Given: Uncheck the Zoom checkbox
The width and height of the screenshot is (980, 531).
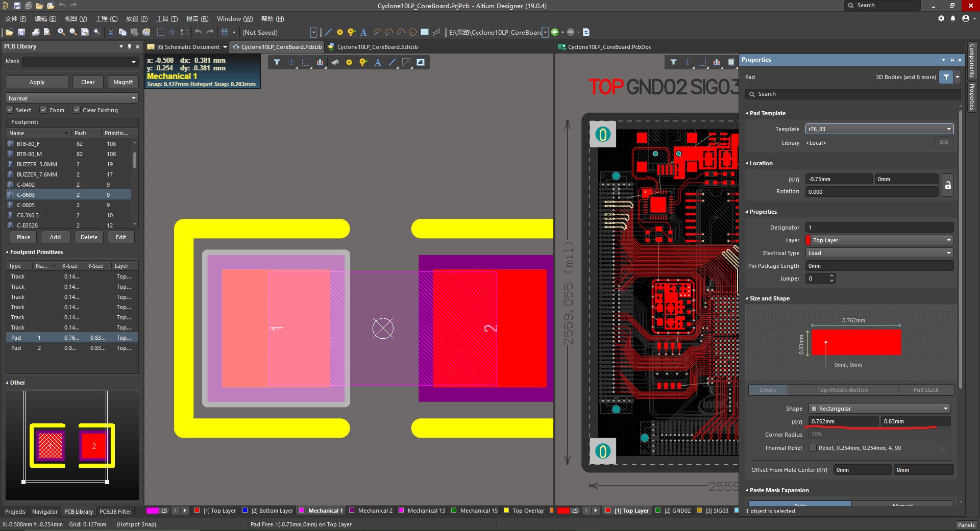Looking at the screenshot, I should pos(43,110).
